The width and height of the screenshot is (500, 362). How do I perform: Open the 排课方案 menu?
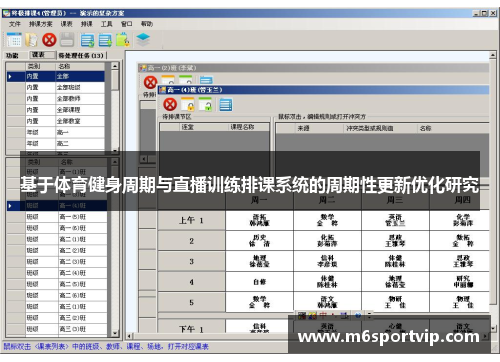pos(40,24)
